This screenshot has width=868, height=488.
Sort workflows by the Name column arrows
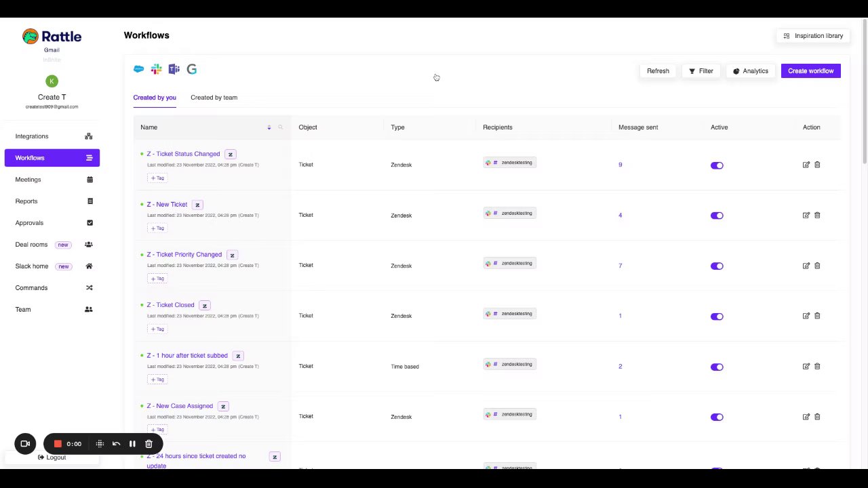coord(269,127)
